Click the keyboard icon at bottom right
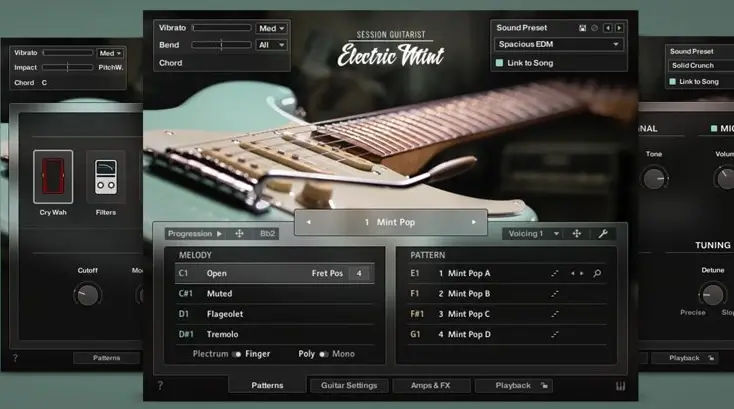The image size is (734, 409). 620,386
